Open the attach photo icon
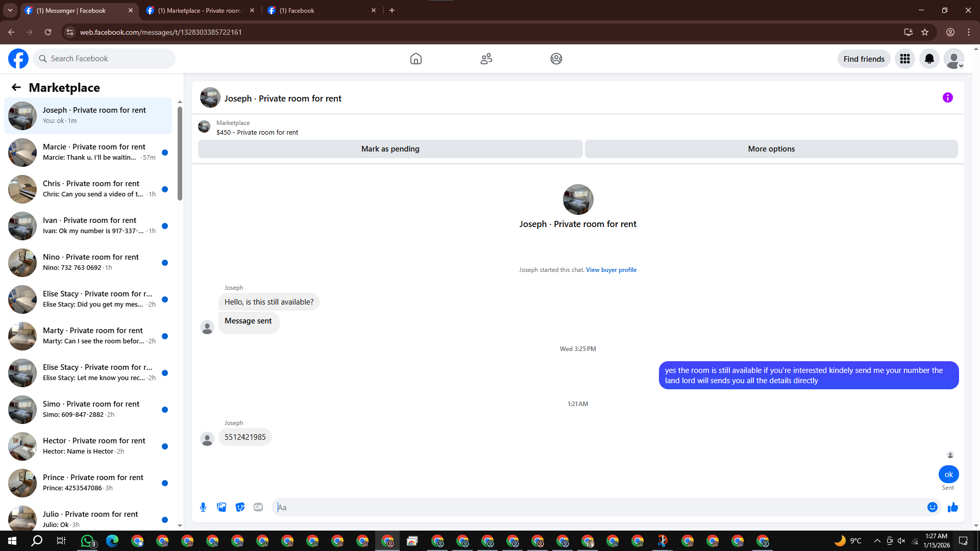980x551 pixels. click(x=222, y=507)
